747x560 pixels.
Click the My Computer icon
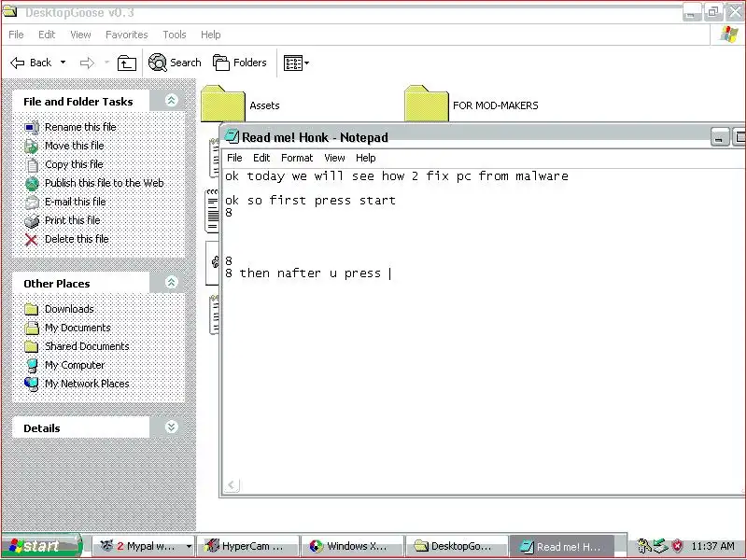pos(32,365)
